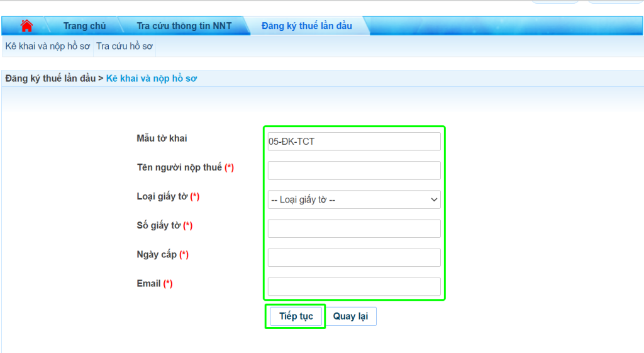
Task: Focus the Số giấy tờ input field
Action: pyautogui.click(x=354, y=228)
